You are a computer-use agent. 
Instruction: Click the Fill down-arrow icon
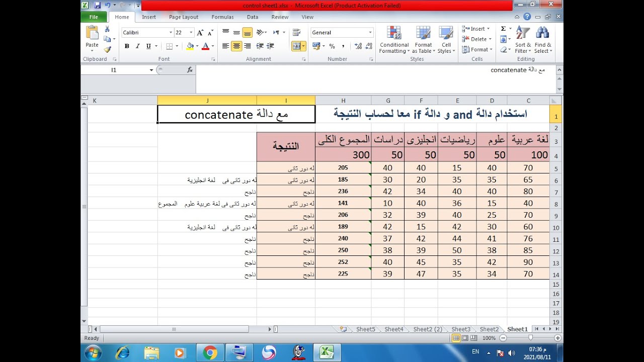point(503,39)
